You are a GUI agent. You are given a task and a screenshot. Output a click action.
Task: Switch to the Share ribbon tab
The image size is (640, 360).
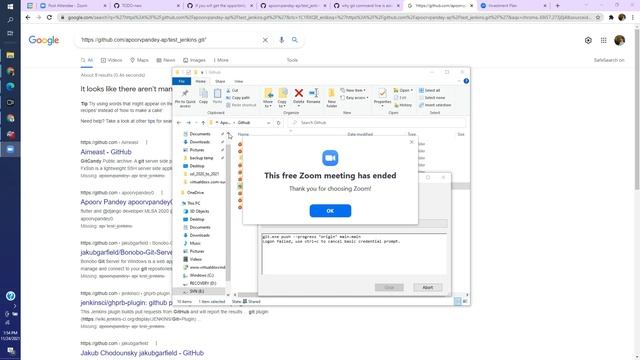coord(220,81)
